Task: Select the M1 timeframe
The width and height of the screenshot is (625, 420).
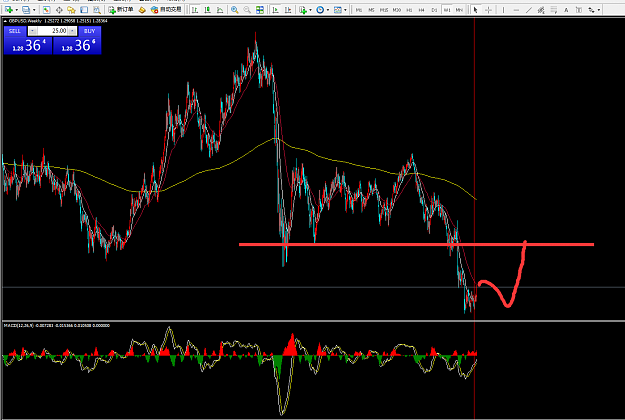Action: tap(359, 10)
